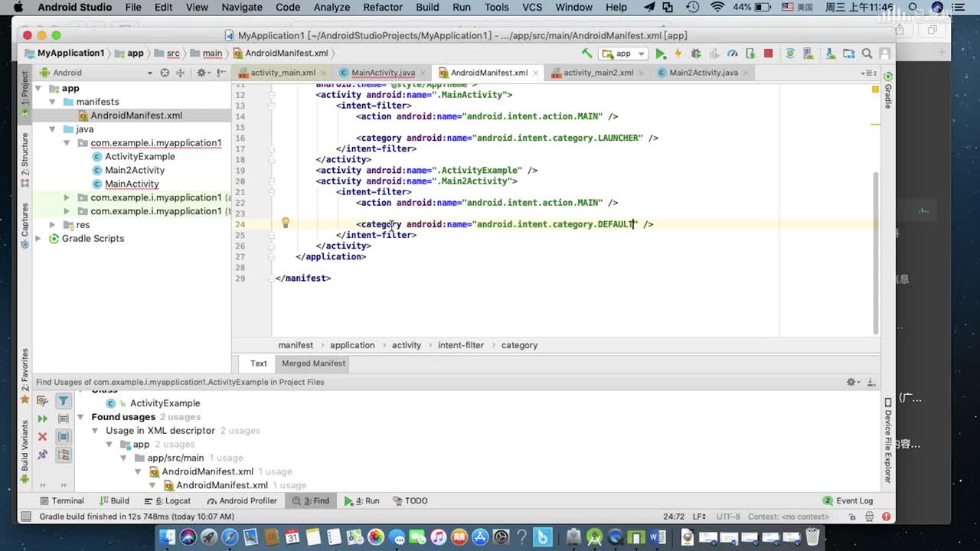
Task: Select Main2Activity in the project tree
Action: (x=135, y=170)
